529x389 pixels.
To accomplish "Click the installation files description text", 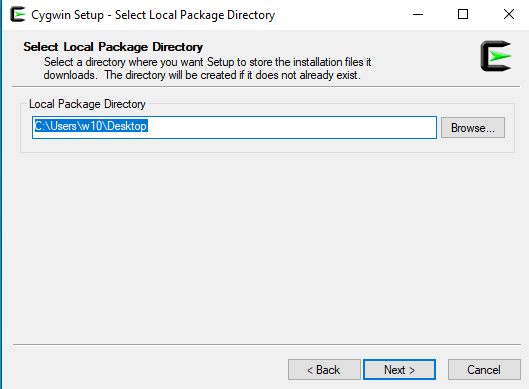I will (207, 68).
